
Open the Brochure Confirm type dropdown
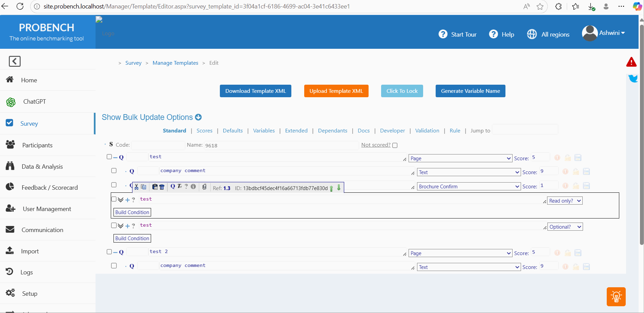coord(469,186)
